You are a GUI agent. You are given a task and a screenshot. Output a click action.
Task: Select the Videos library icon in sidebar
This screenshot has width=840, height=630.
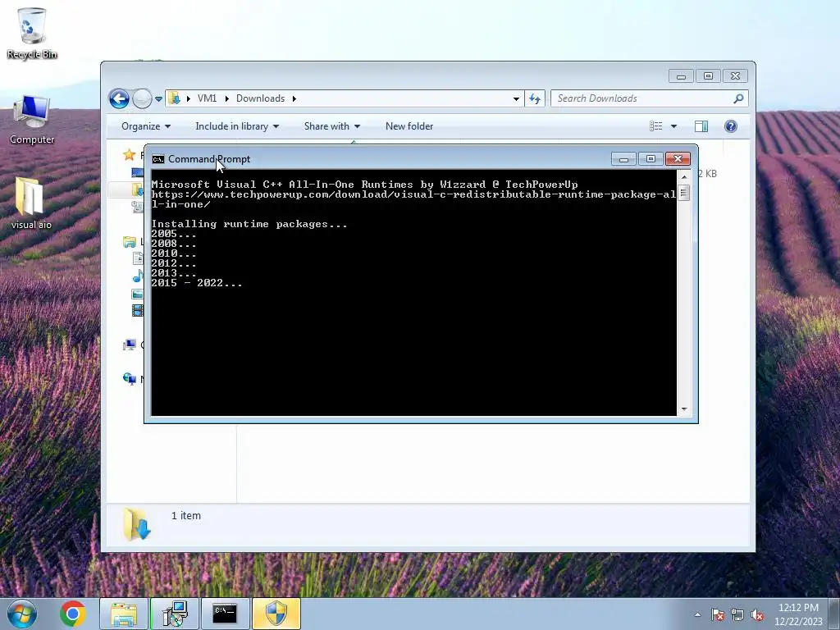(138, 310)
